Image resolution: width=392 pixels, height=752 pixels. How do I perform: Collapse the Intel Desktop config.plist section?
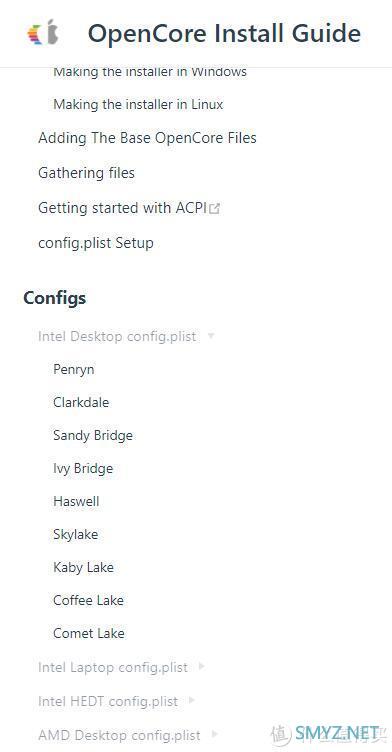(211, 336)
